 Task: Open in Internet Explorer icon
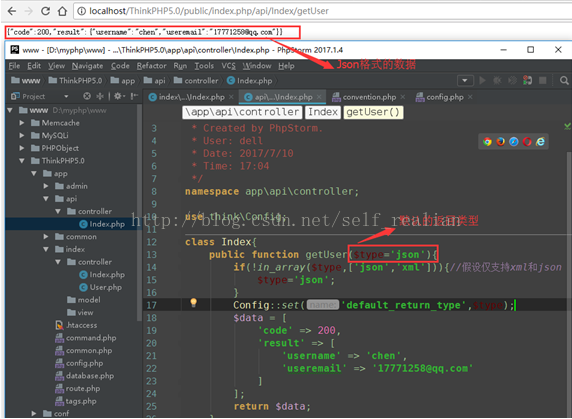(540, 141)
